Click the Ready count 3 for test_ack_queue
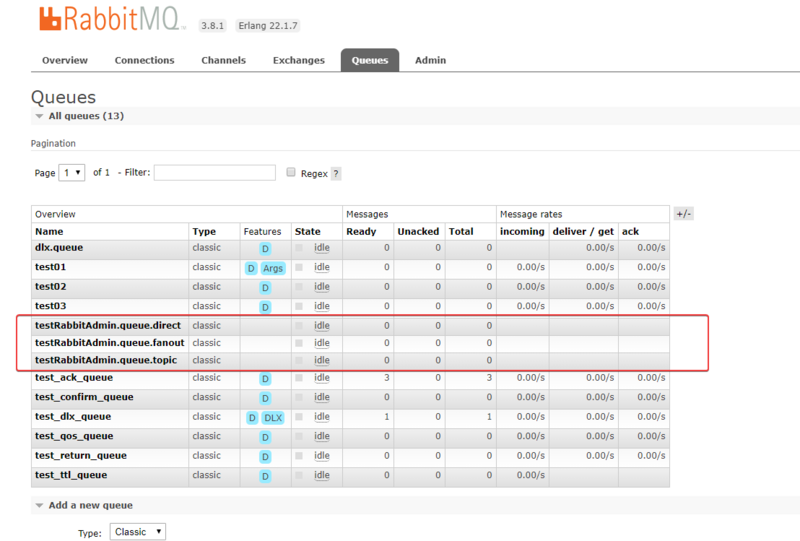The image size is (800, 541). click(387, 378)
